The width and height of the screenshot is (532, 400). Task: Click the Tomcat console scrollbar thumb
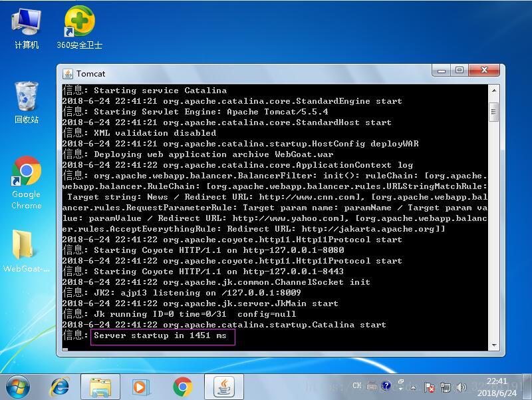(x=494, y=112)
